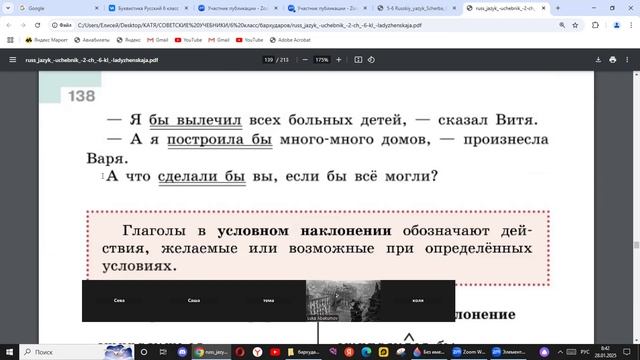
Task: Click participant tile labeled Саша
Action: [x=194, y=301]
